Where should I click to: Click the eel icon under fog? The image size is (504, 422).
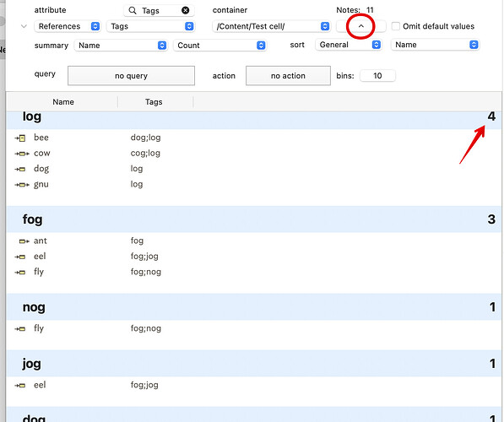(20, 257)
